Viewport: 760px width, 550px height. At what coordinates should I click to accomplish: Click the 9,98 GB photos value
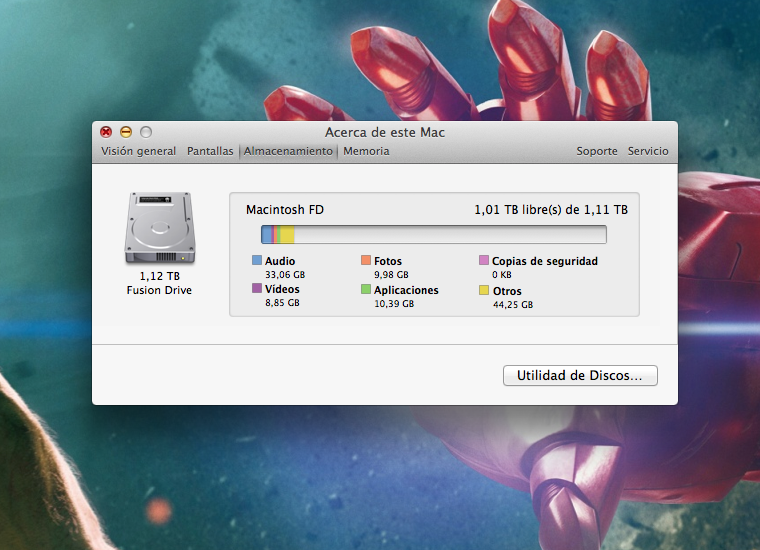pyautogui.click(x=391, y=275)
